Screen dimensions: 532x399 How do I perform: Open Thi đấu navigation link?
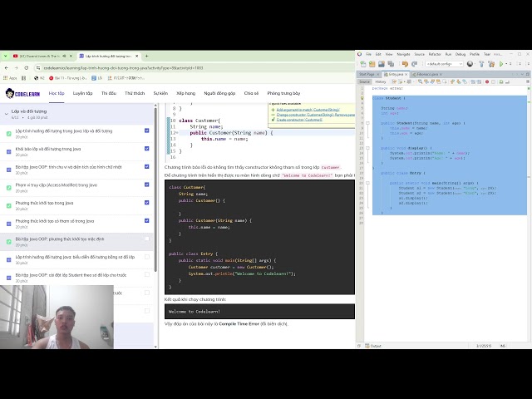click(109, 93)
